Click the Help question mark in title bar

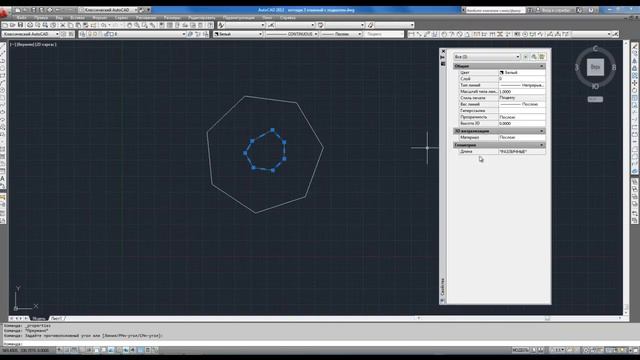[x=591, y=10]
